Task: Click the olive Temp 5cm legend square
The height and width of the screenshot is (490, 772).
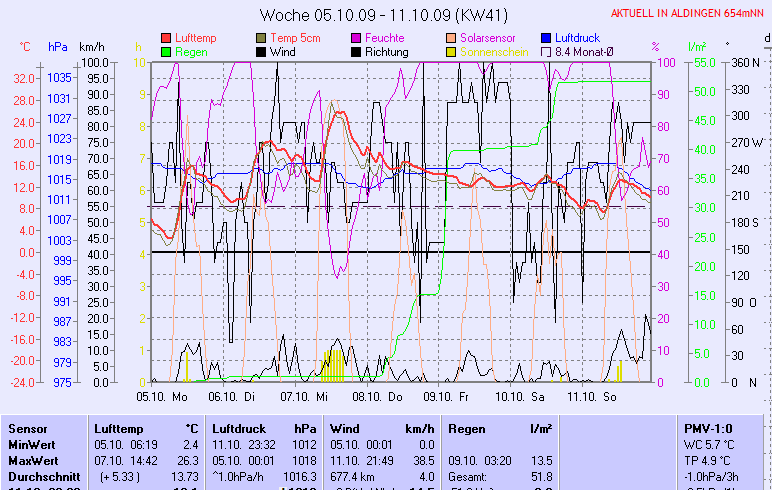Action: coord(262,38)
